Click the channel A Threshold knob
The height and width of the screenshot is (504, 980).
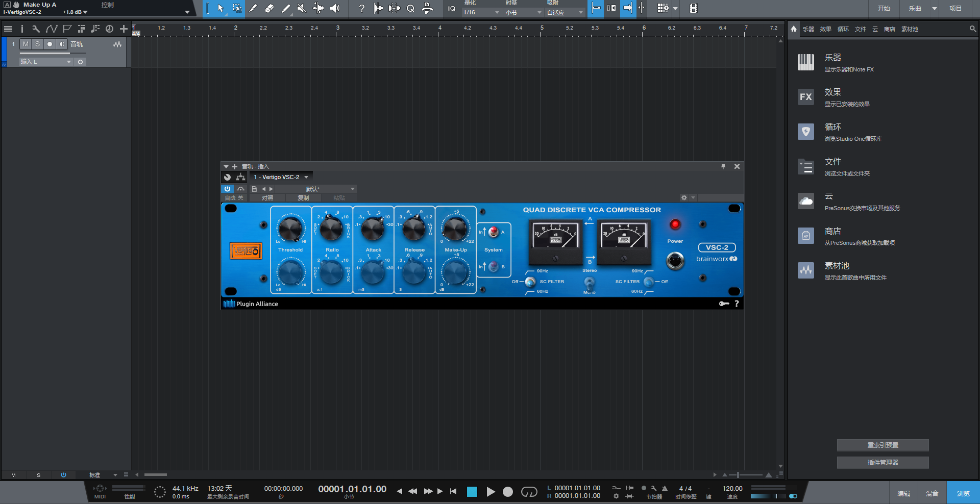[290, 228]
